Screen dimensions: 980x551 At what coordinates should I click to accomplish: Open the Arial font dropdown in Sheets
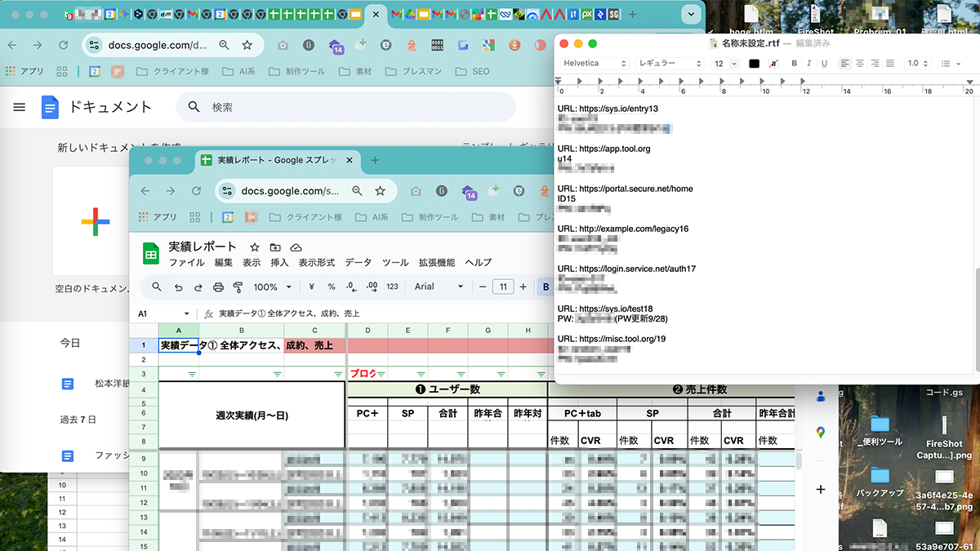coord(439,287)
